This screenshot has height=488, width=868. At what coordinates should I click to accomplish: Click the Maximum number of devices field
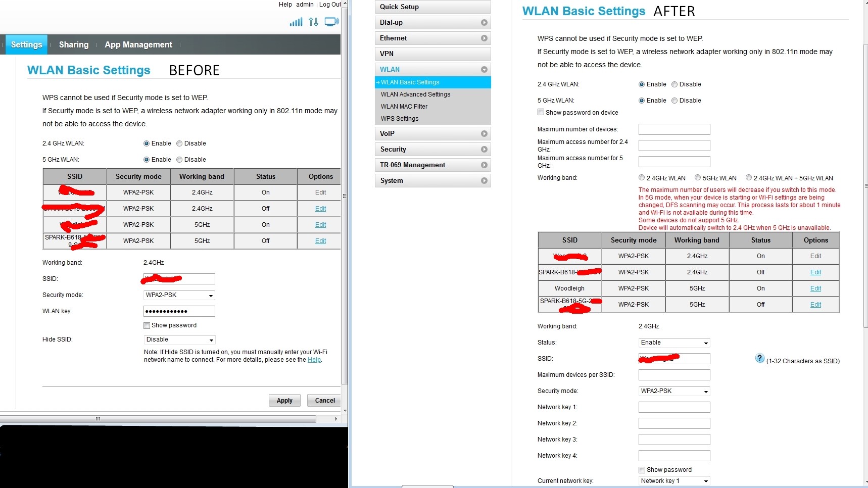pos(674,129)
